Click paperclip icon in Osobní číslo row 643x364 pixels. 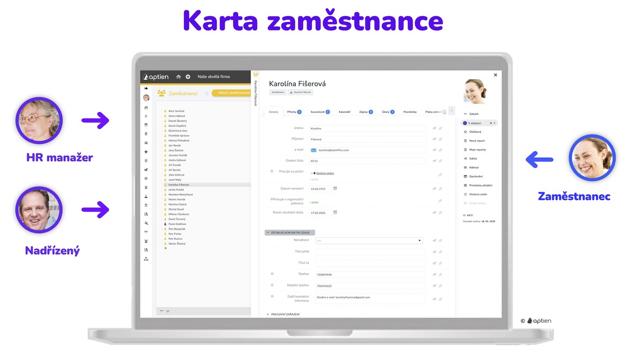(440, 161)
